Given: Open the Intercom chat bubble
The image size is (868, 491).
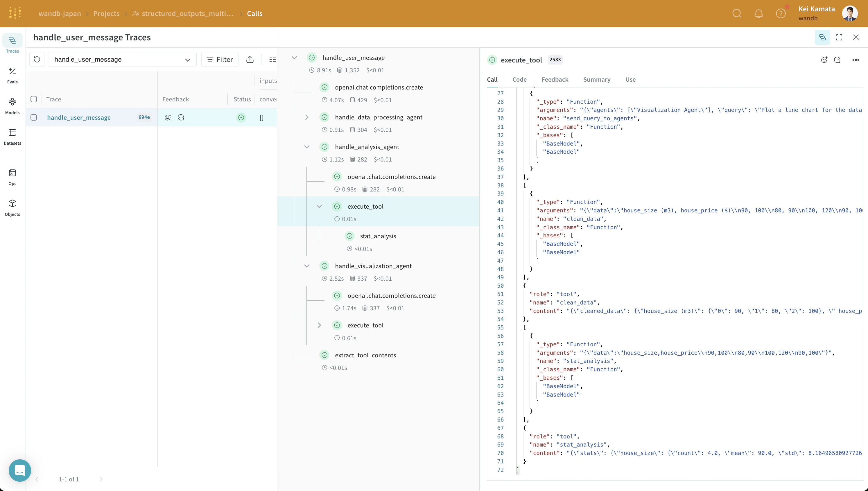Looking at the screenshot, I should tap(20, 470).
